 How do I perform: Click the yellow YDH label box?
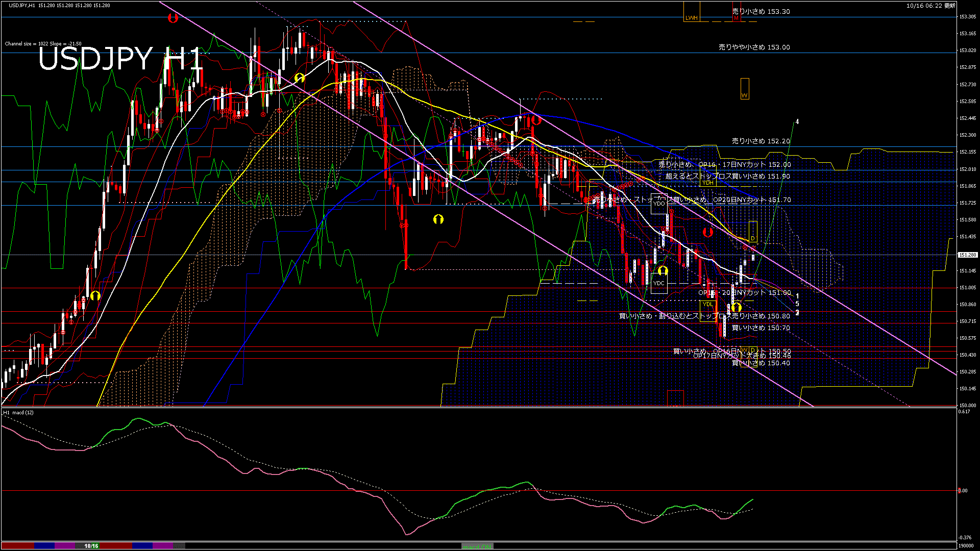point(707,183)
